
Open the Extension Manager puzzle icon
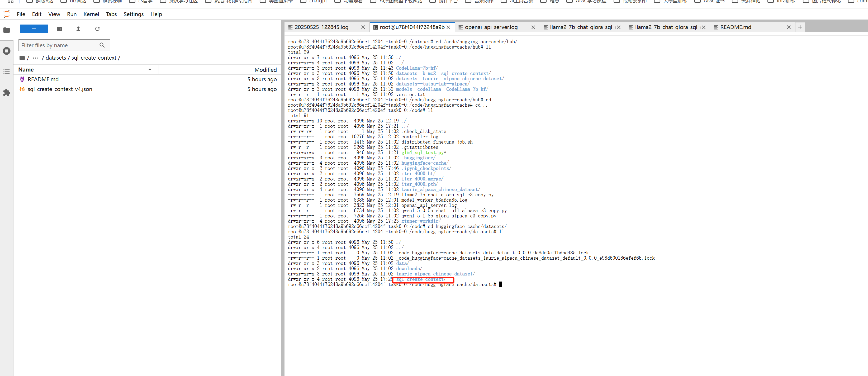pyautogui.click(x=6, y=93)
